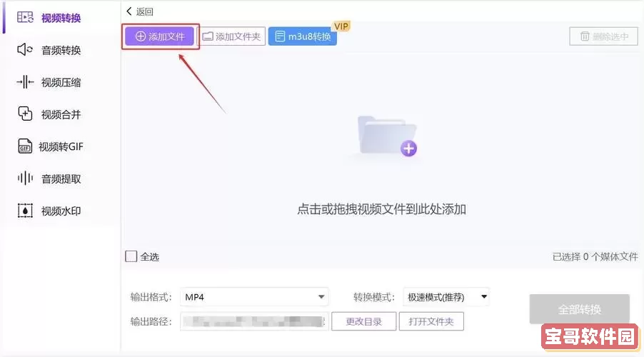644x357 pixels.
Task: Open the 视频转GIF icon
Action: (25, 146)
